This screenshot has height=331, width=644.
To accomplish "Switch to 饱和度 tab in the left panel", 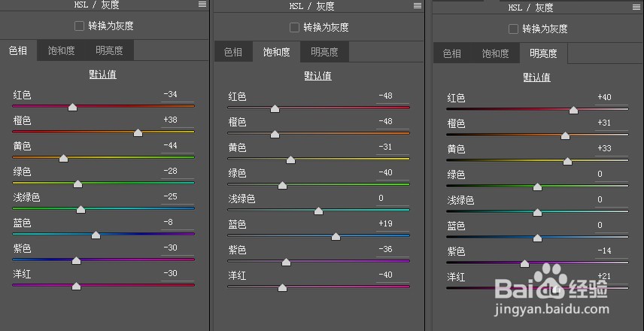I will (x=61, y=50).
